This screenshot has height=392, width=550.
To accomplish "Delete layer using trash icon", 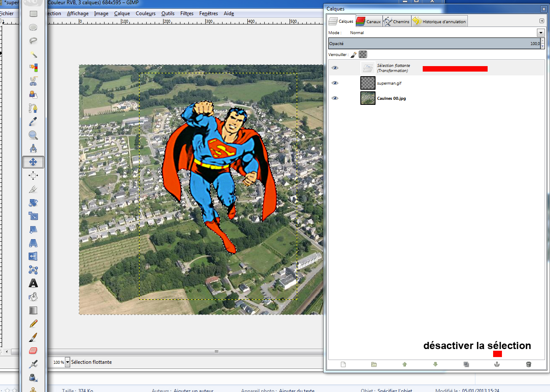I will [529, 364].
